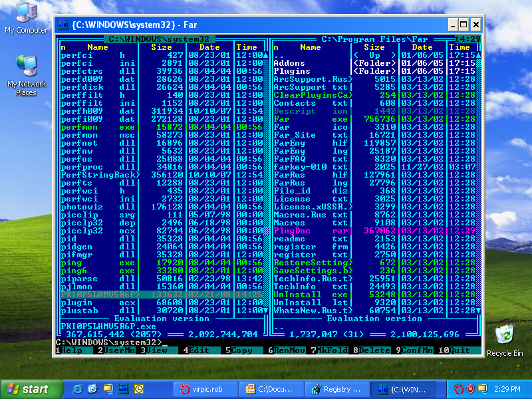
Task: Select Far ico in the right panel
Action: (374, 127)
